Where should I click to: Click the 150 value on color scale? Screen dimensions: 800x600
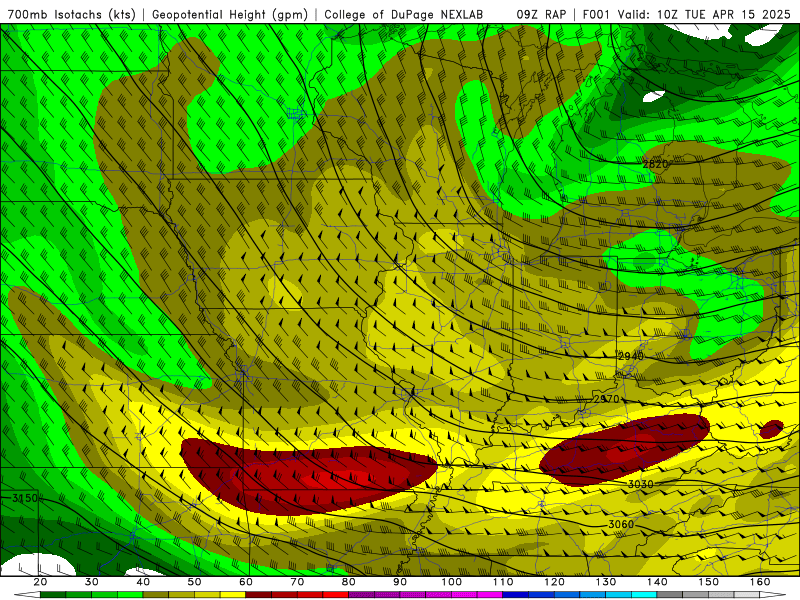pyautogui.click(x=709, y=582)
